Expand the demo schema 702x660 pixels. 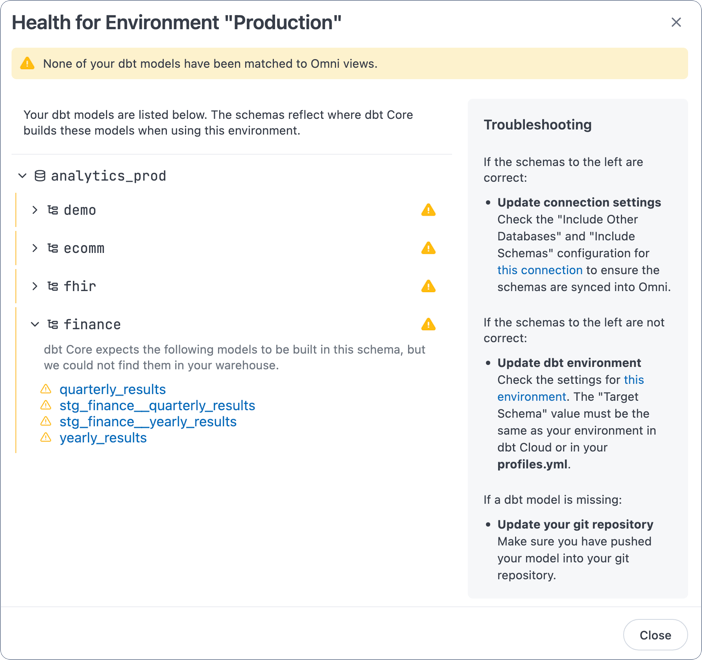pyautogui.click(x=35, y=210)
